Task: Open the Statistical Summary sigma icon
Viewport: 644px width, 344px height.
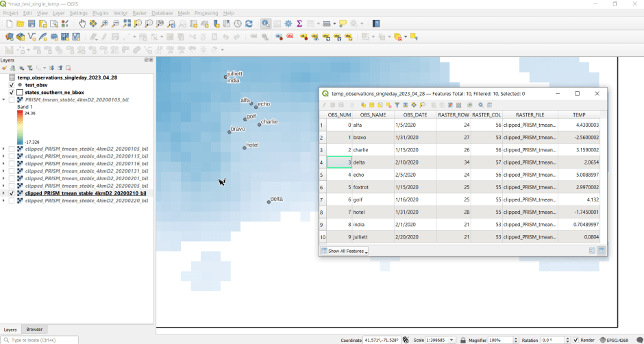Action: [x=299, y=24]
